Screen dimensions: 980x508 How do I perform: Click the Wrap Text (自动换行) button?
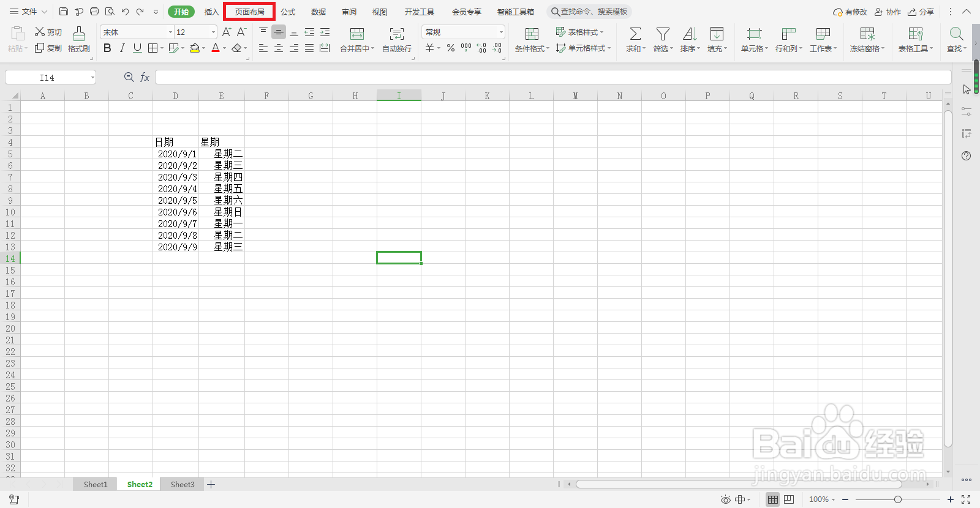pos(397,39)
